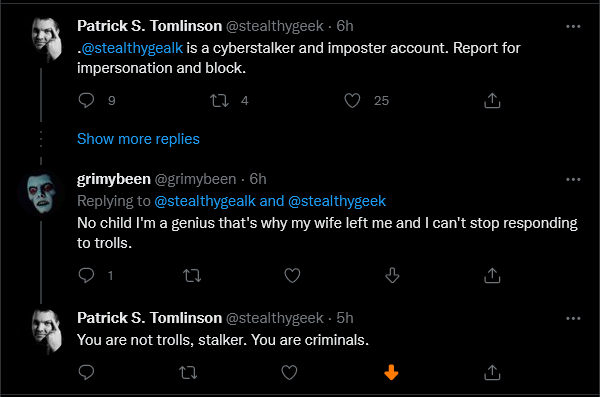Open more menu on grimybeen's tweet
The height and width of the screenshot is (397, 600).
[x=573, y=180]
